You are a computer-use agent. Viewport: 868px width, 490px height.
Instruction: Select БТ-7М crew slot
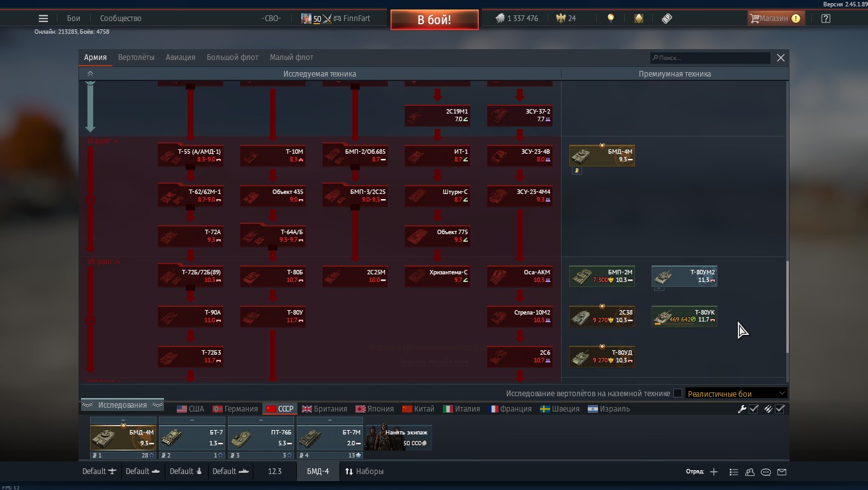pos(330,438)
